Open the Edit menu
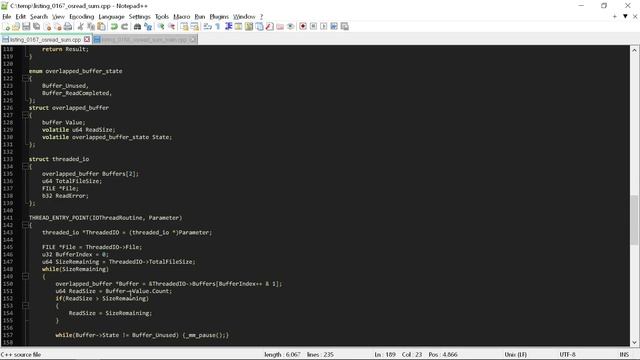This screenshot has height=360, width=640. click(x=20, y=17)
